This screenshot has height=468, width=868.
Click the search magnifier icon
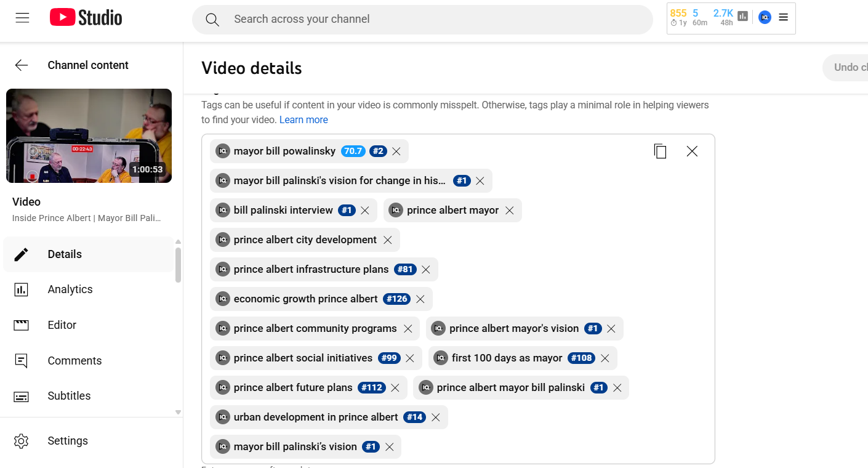pos(212,20)
